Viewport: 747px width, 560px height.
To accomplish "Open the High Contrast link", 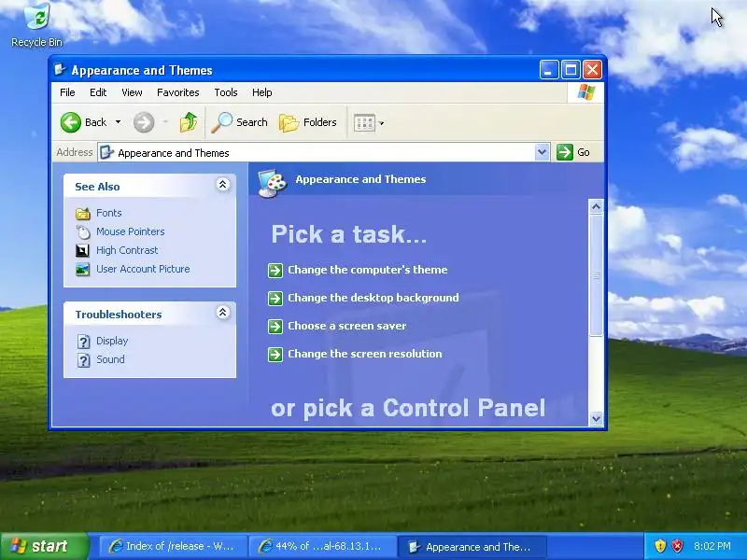I will [x=127, y=250].
